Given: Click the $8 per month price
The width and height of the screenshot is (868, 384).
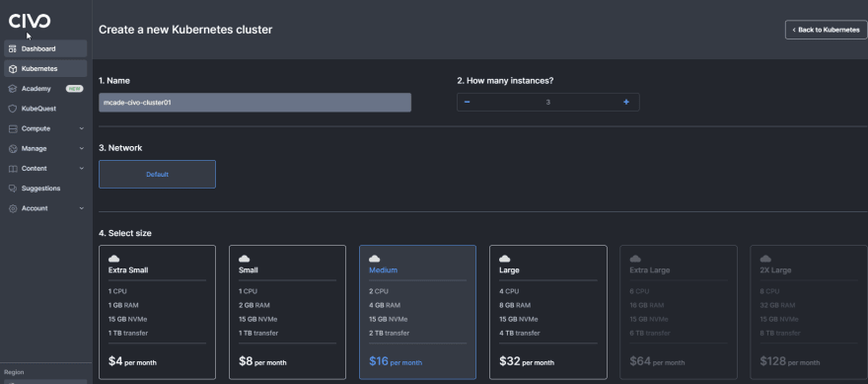Looking at the screenshot, I should (262, 362).
